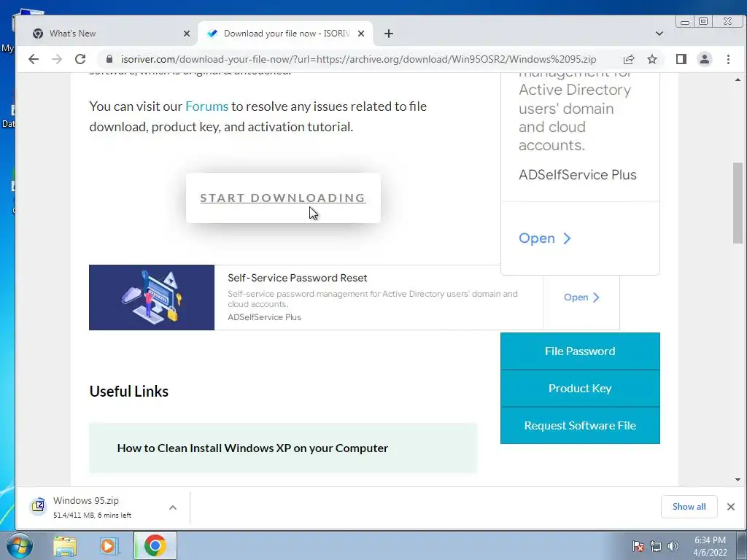Select the Download your file now tab
The width and height of the screenshot is (747, 560).
[x=286, y=34]
